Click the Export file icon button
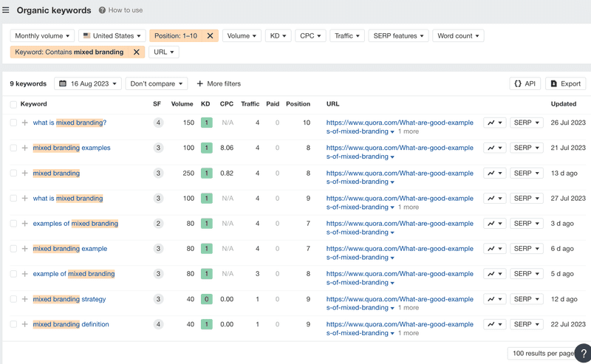Viewport: 591px width, 364px height. (x=565, y=83)
